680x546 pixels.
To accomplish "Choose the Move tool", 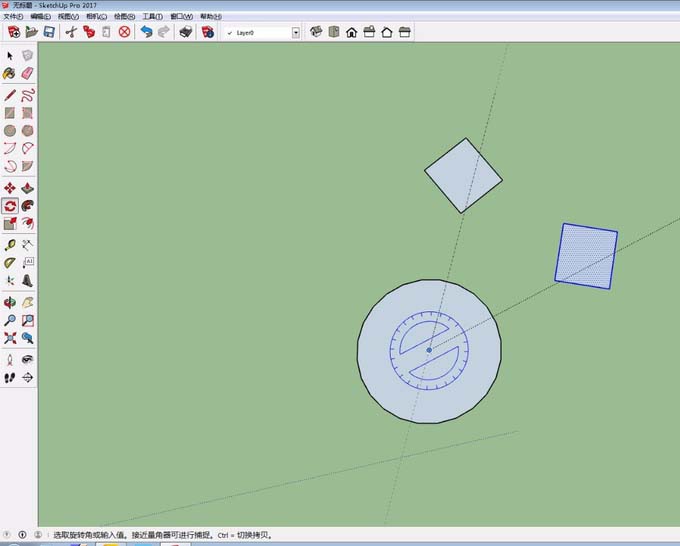I will 10,187.
